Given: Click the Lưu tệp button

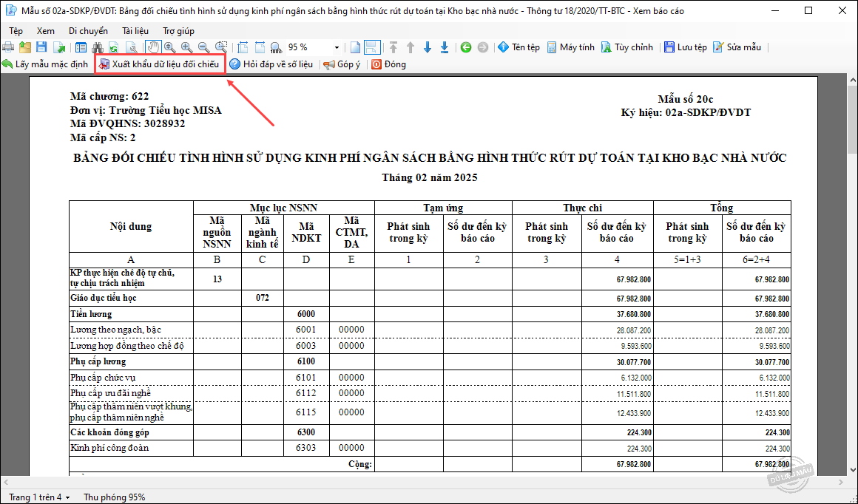Looking at the screenshot, I should point(686,47).
